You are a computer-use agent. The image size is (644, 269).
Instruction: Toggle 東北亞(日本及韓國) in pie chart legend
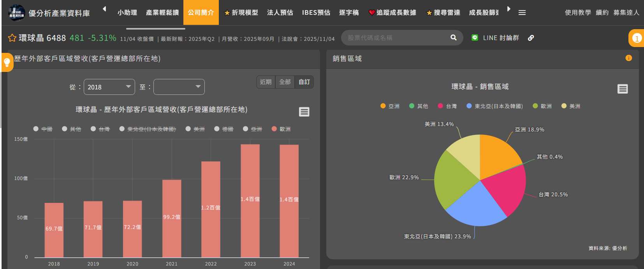pos(494,106)
